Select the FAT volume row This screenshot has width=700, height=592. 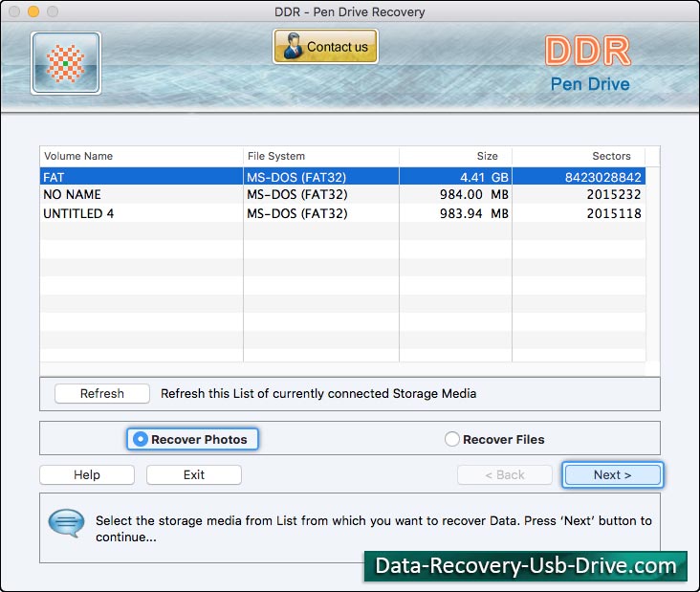click(342, 177)
